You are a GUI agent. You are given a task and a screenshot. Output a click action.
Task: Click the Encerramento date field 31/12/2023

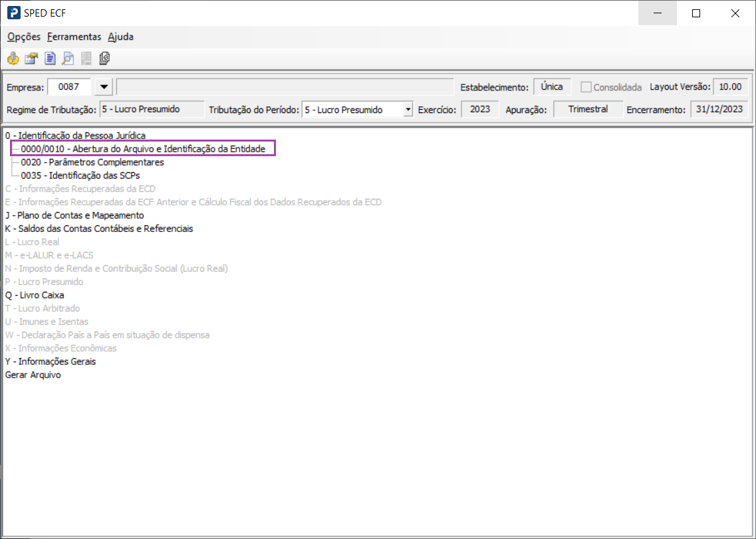coord(719,110)
